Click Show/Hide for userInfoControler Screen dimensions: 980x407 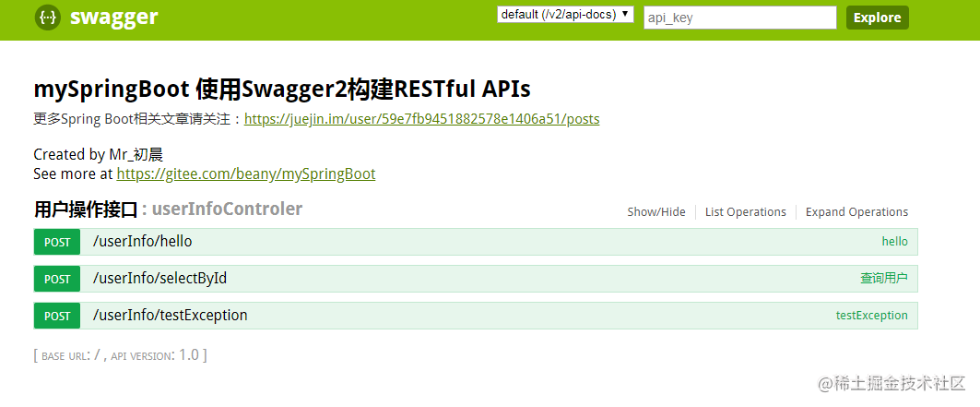pyautogui.click(x=656, y=212)
